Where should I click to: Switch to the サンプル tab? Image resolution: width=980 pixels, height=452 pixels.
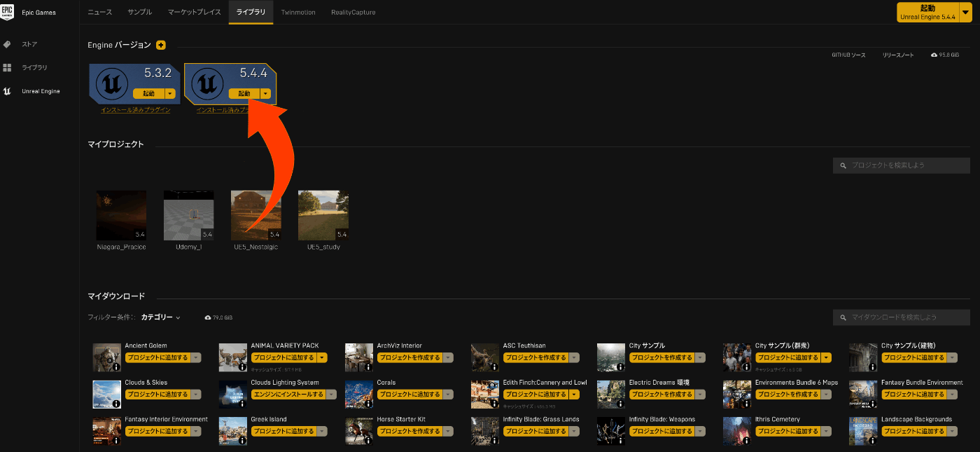pos(140,12)
